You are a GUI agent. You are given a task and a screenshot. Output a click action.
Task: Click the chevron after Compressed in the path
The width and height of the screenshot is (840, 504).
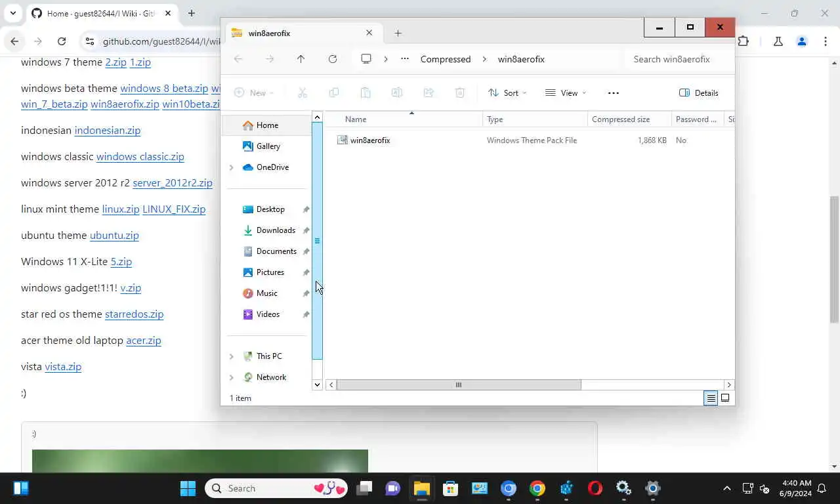click(x=484, y=59)
